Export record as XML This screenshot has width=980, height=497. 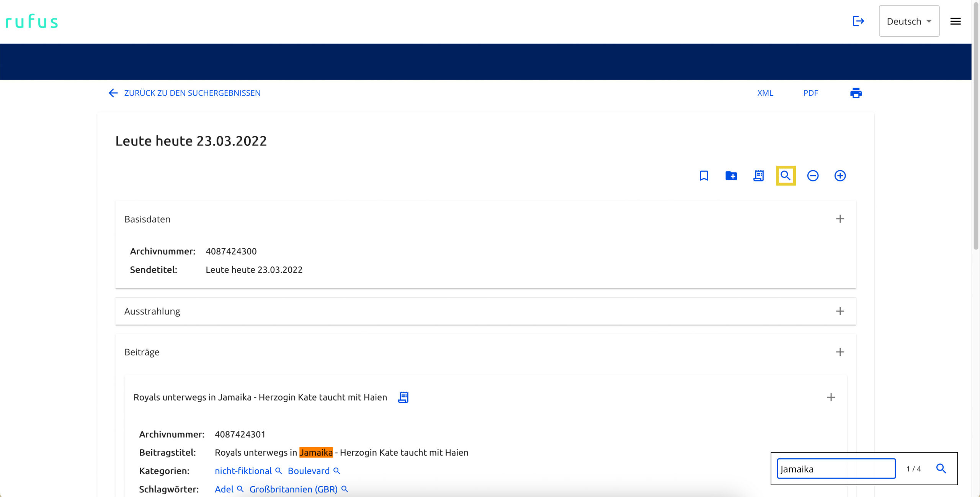(765, 93)
